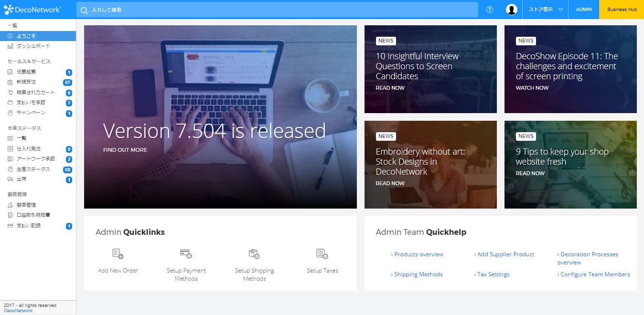The image size is (644, 315).
Task: Switch to the ADMIN tab
Action: pos(584,10)
